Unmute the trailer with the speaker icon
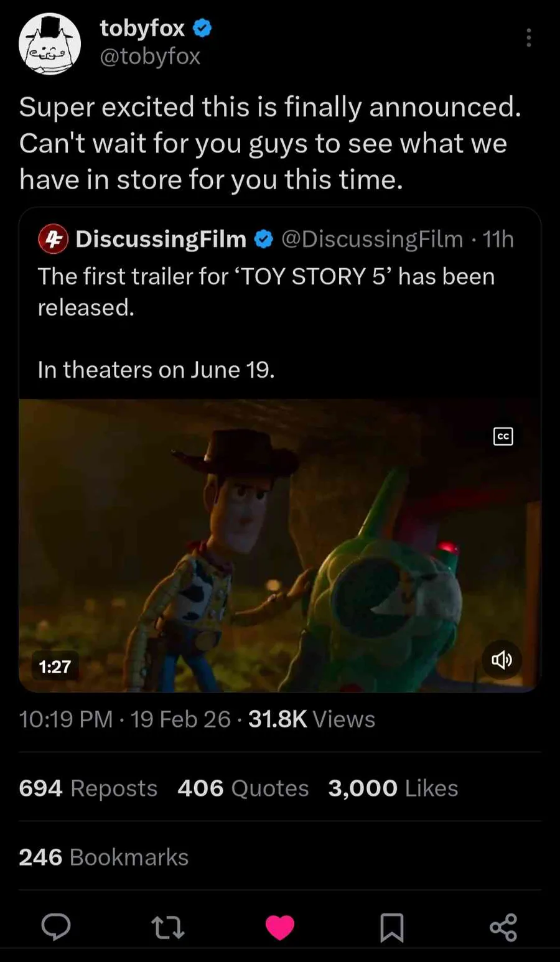This screenshot has width=560, height=962. click(x=502, y=660)
